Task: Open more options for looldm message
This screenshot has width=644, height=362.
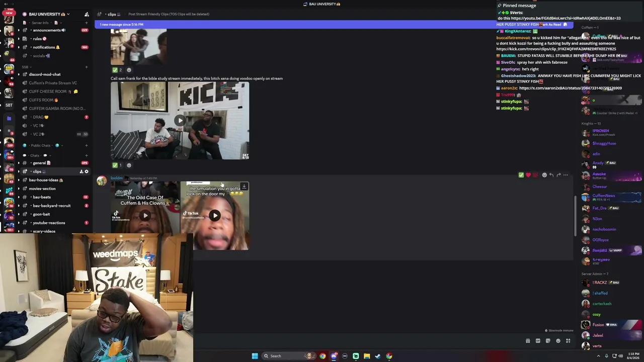Action: tap(566, 175)
